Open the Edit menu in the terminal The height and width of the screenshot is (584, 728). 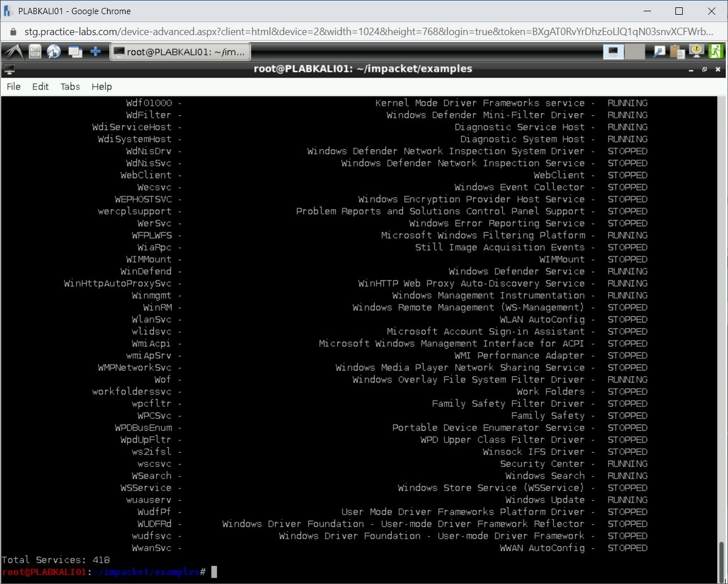click(40, 87)
